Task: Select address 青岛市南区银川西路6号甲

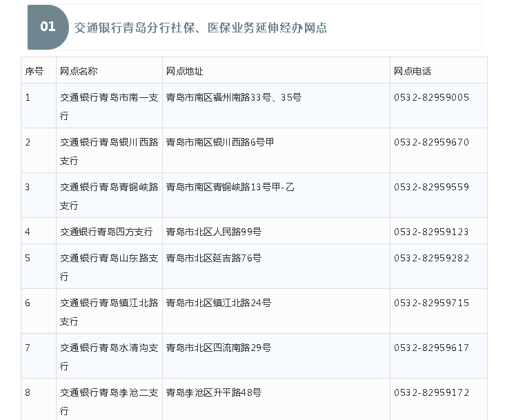Action: point(220,143)
